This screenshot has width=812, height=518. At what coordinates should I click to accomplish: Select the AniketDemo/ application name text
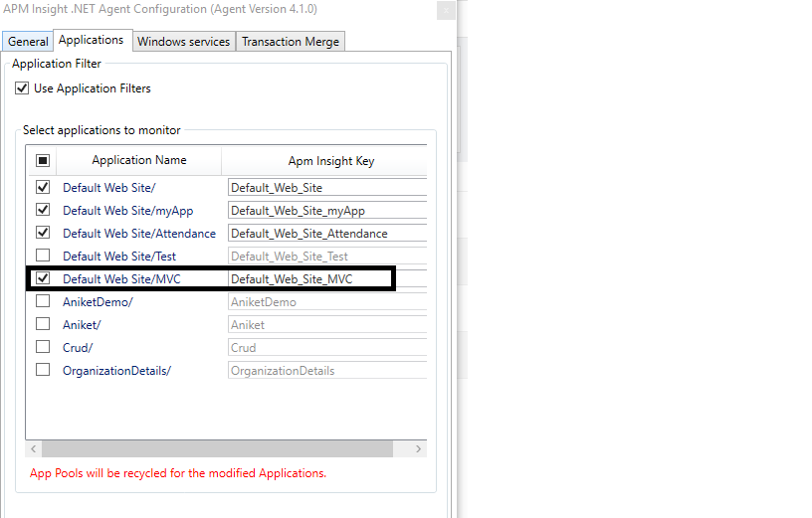(x=98, y=301)
